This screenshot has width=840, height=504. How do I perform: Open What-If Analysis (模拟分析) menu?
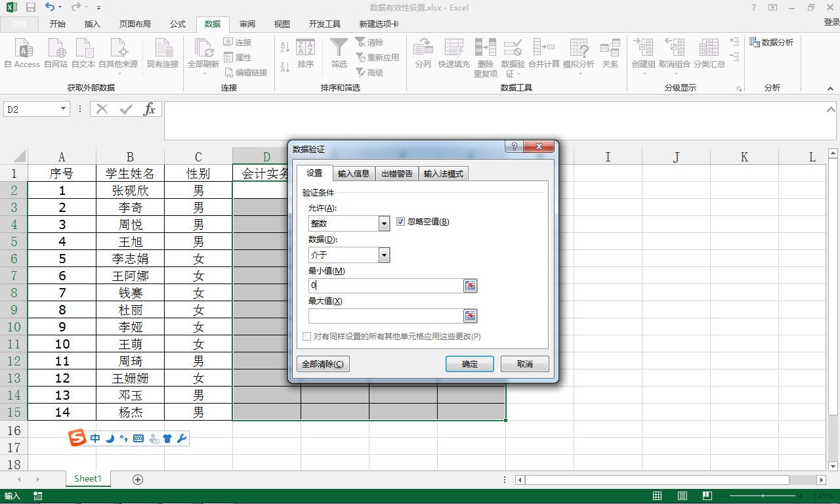click(x=579, y=55)
